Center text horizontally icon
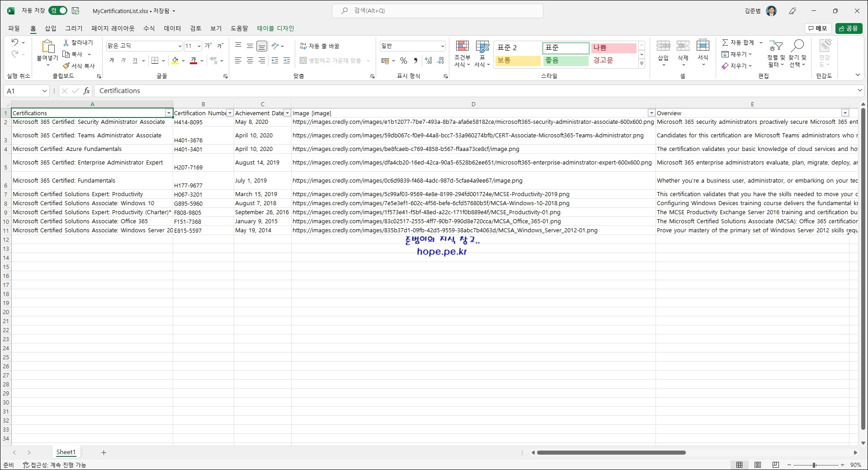 250,61
